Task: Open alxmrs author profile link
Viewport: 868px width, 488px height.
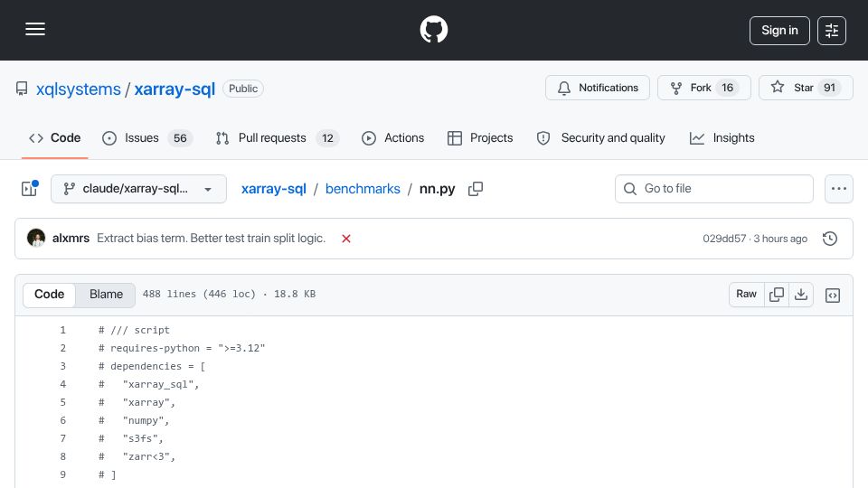Action: [x=71, y=238]
